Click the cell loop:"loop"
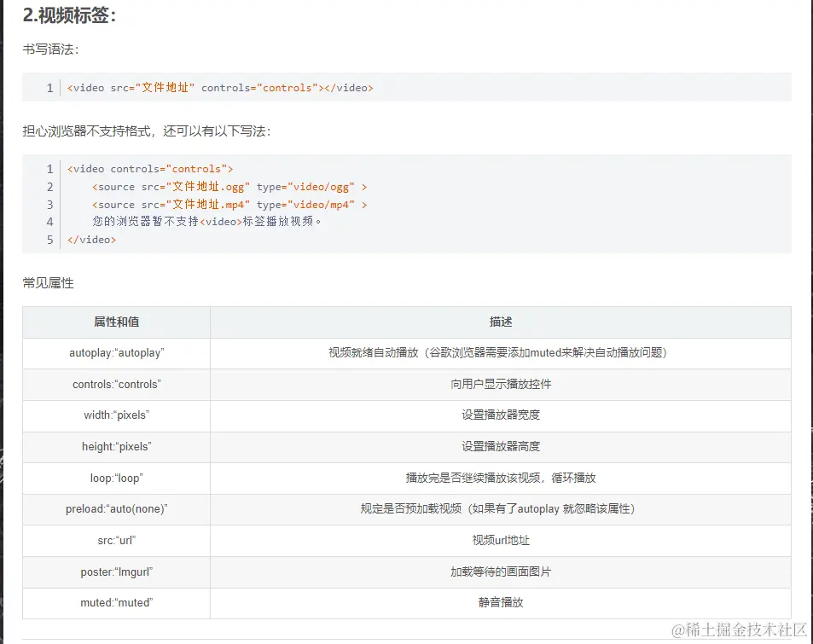Viewport: 813px width, 644px height. pos(117,478)
